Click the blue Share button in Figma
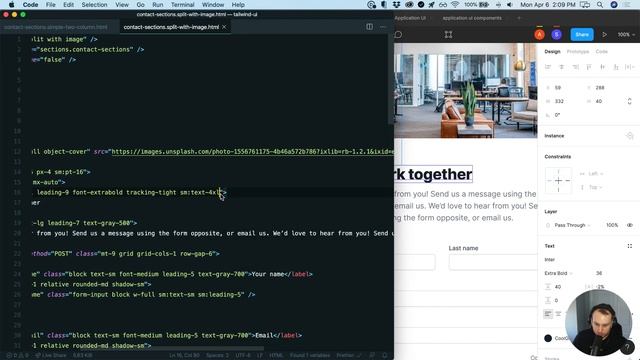The image size is (640, 360). [582, 35]
